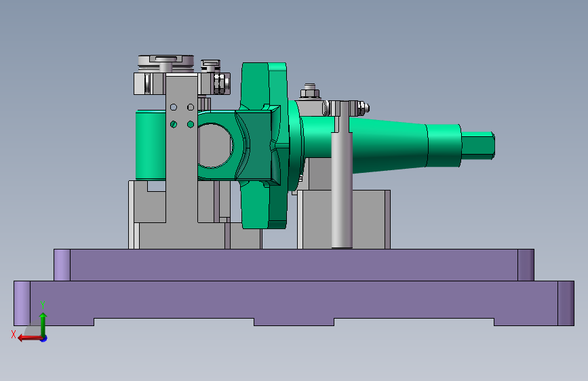588x381 pixels.
Task: Select the gray support block under the shaft
Action: click(x=370, y=219)
